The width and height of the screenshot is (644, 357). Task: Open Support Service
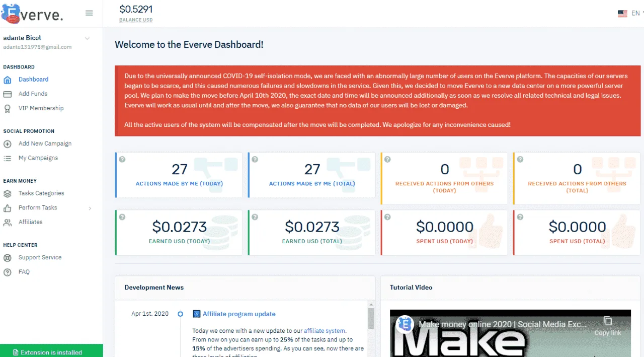pyautogui.click(x=40, y=257)
